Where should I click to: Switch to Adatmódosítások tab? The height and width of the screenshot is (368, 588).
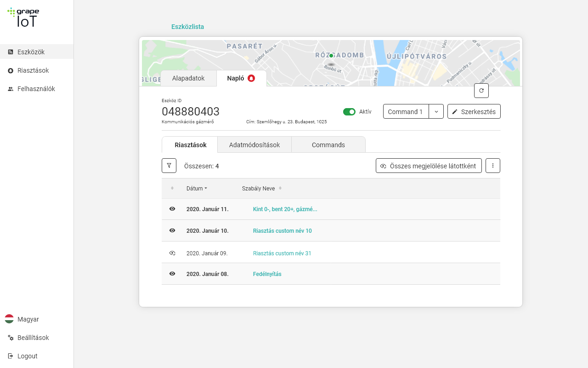(x=254, y=145)
